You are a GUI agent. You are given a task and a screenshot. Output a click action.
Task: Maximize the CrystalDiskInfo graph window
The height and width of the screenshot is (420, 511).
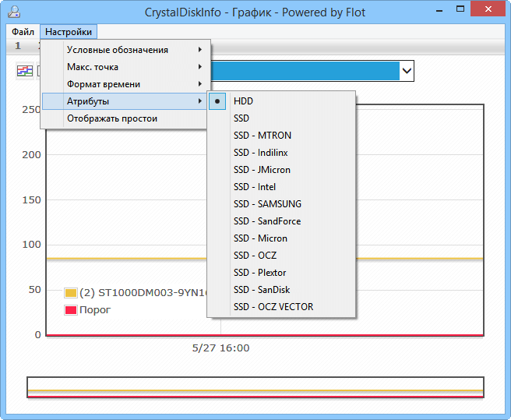click(460, 9)
